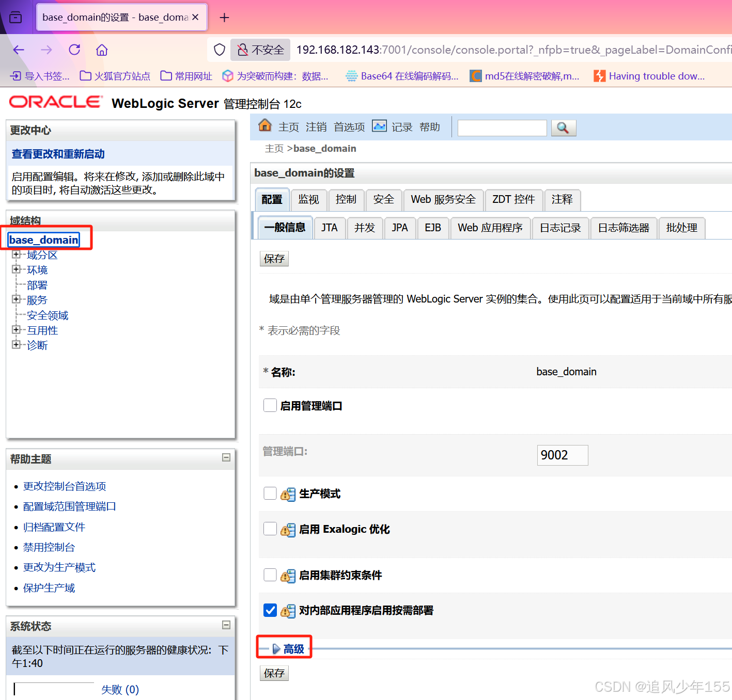Image resolution: width=732 pixels, height=700 pixels.
Task: Open the Web 应用程序 sub-tab
Action: pyautogui.click(x=490, y=228)
